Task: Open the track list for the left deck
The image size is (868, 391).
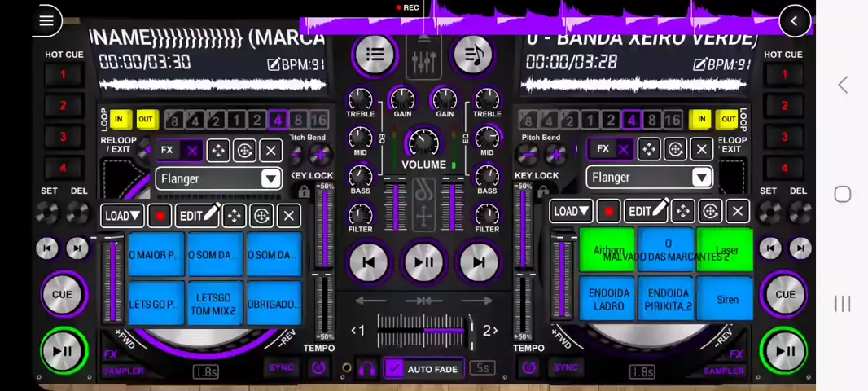Action: tap(375, 55)
